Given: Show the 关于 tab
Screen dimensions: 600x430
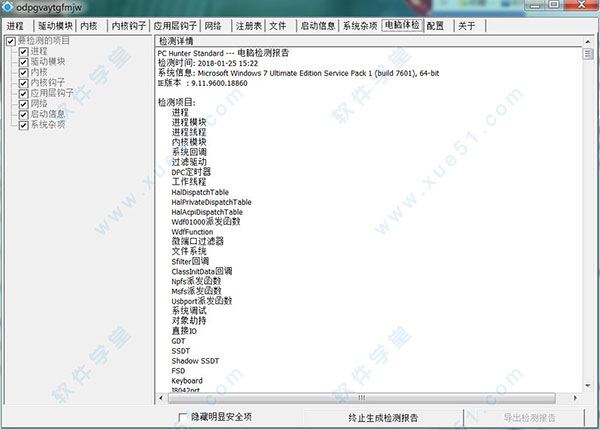Looking at the screenshot, I should tap(466, 25).
